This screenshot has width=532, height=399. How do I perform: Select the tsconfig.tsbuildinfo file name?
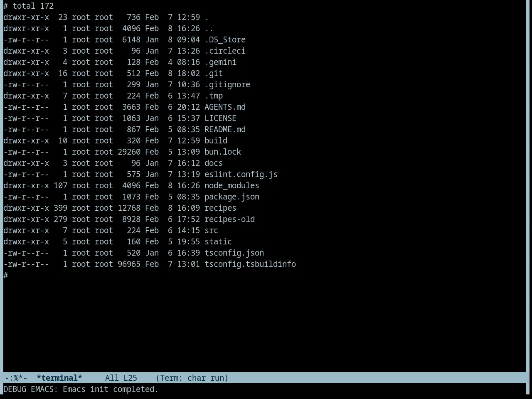coord(250,264)
